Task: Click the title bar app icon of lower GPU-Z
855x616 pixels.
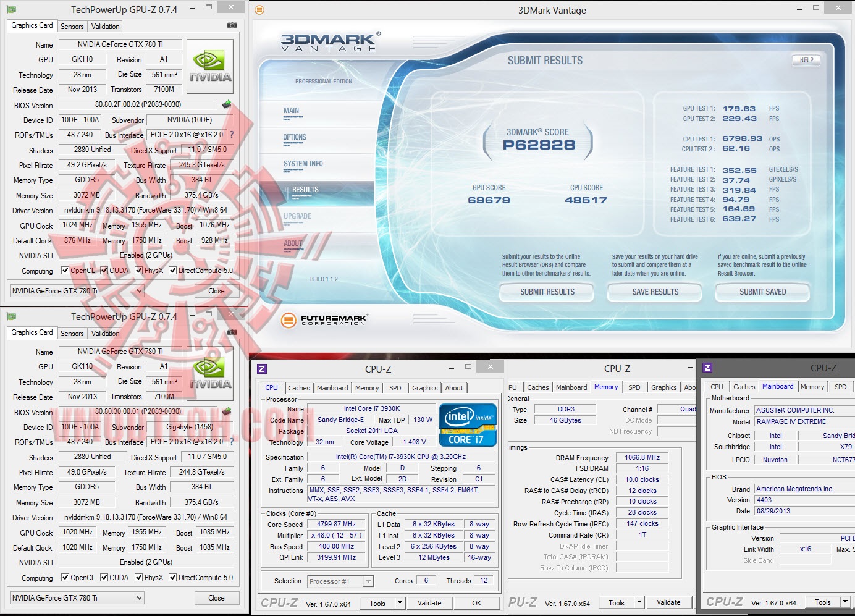Action: [x=11, y=316]
